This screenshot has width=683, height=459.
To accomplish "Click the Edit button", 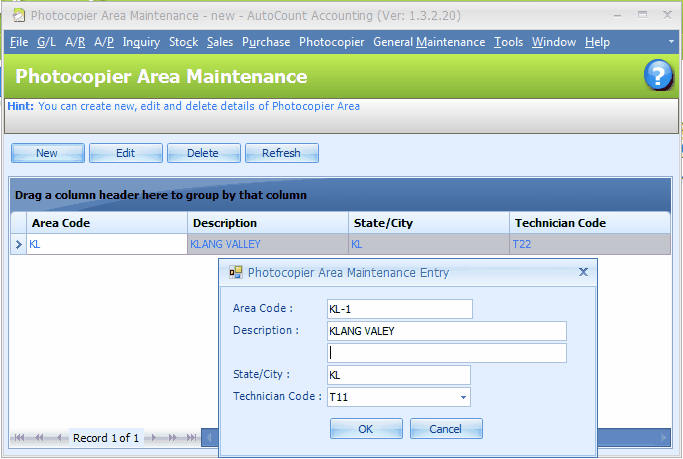I will pos(125,153).
